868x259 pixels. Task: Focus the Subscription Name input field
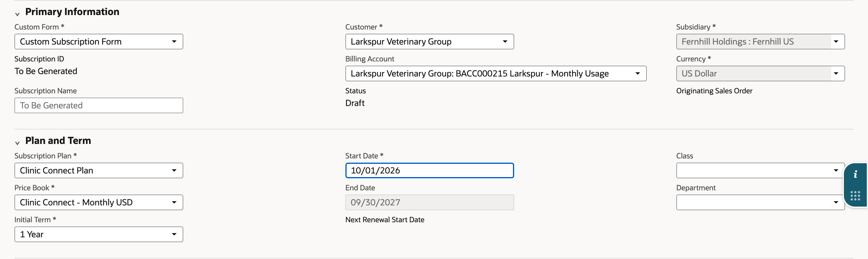(99, 105)
